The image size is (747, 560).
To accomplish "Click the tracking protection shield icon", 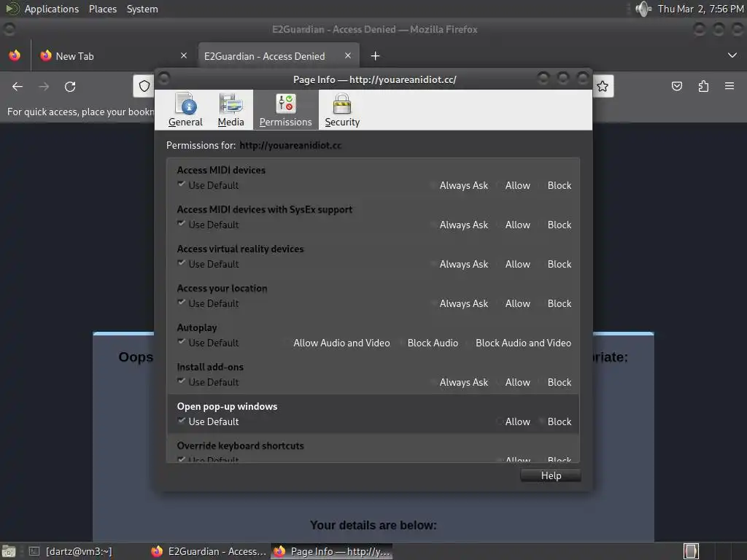I will (x=144, y=86).
